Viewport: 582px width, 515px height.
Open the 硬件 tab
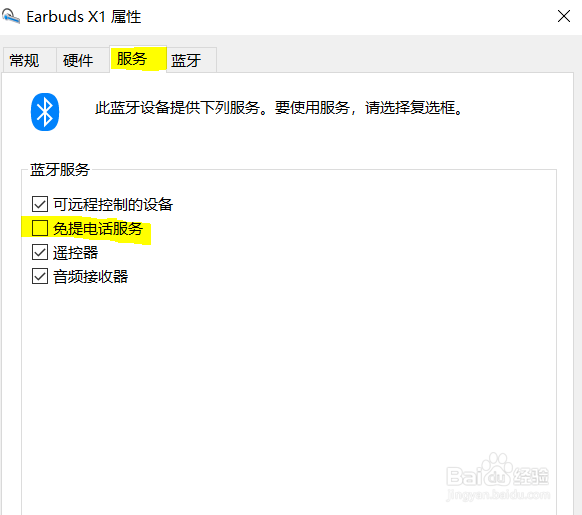[78, 61]
